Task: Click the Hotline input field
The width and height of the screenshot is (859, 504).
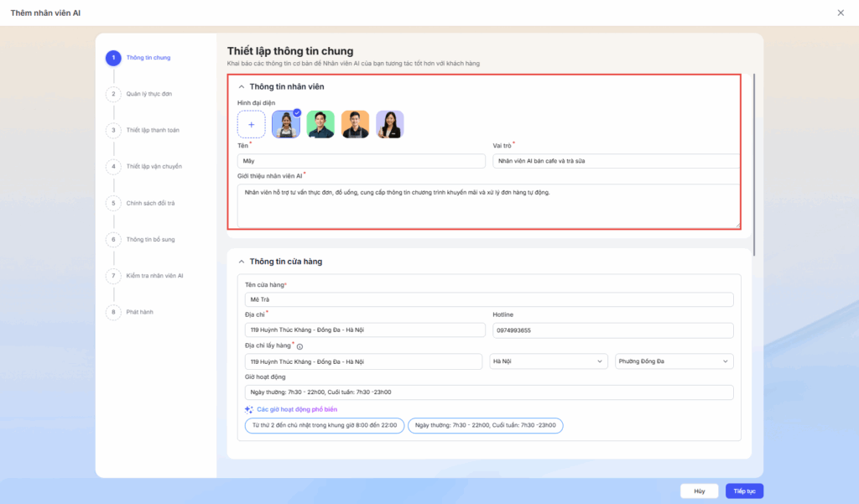Action: point(612,330)
